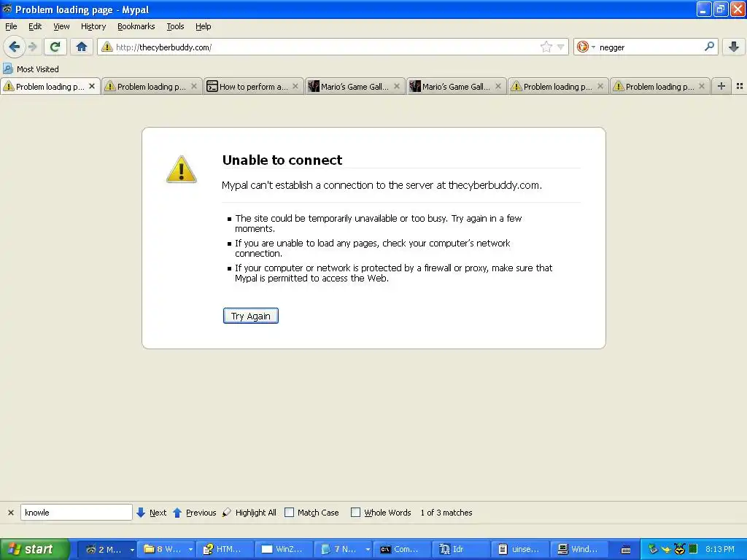Open the '7 N...' taskbar group
747x560 pixels.
coord(343,549)
